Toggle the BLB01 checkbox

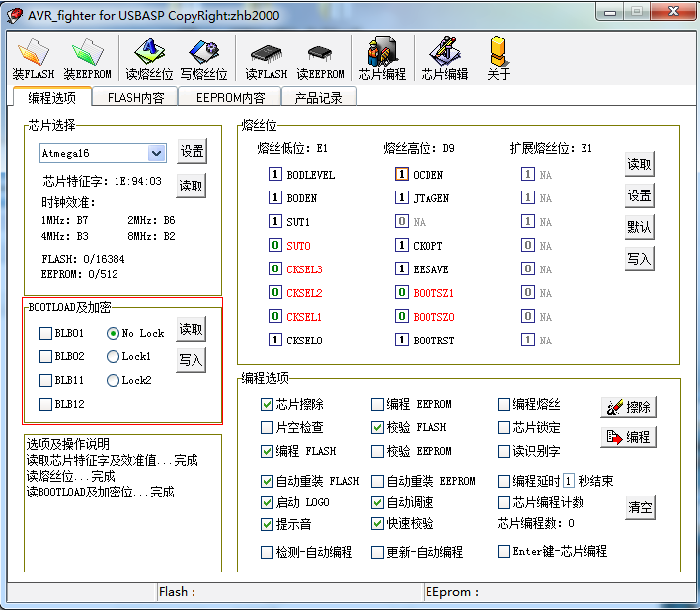(45, 333)
